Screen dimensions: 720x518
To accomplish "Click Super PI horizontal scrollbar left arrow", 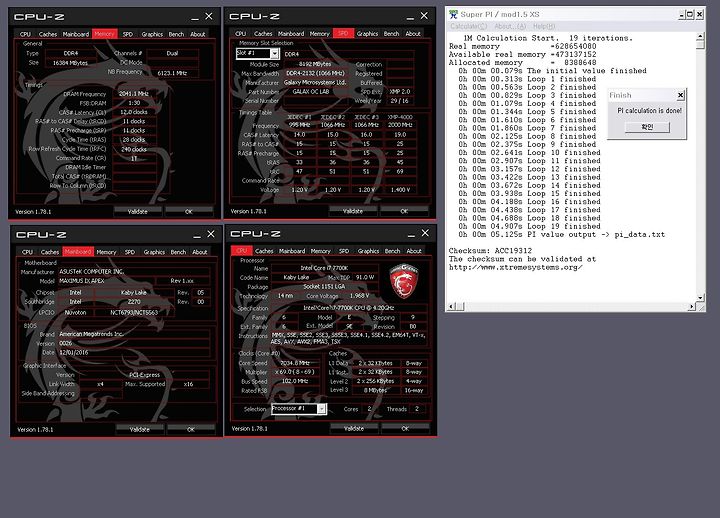I will click(x=451, y=306).
